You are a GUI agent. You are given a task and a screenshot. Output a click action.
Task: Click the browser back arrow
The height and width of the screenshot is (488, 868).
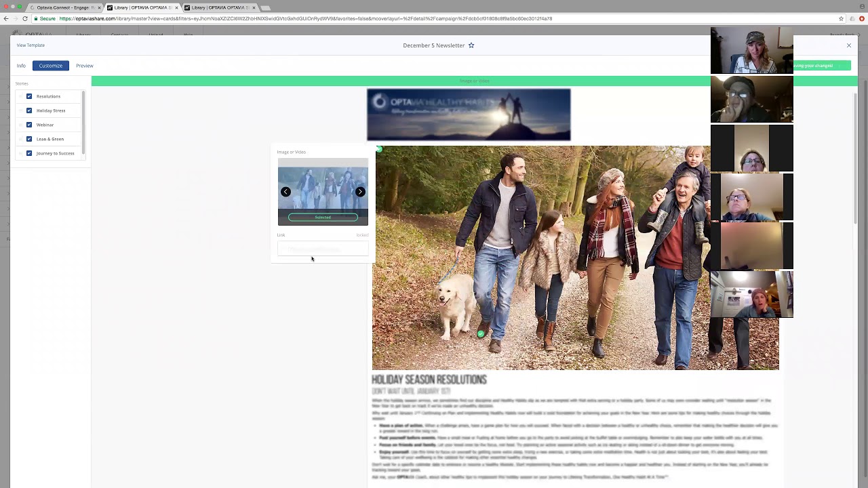pyautogui.click(x=6, y=18)
